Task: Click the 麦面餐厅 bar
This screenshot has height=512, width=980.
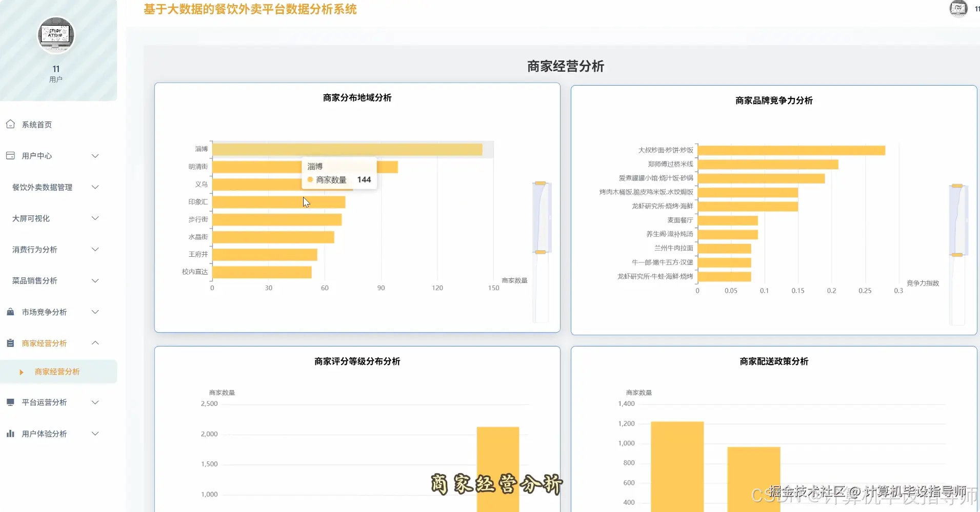Action: pyautogui.click(x=728, y=220)
